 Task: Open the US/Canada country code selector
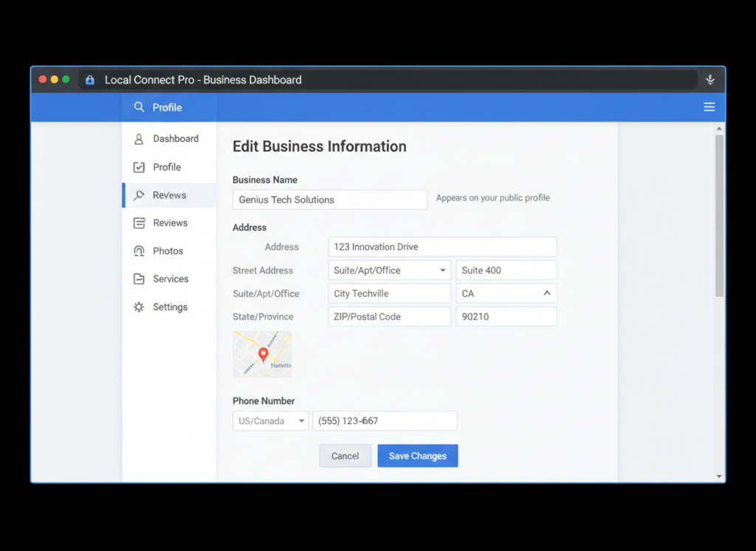pos(270,420)
